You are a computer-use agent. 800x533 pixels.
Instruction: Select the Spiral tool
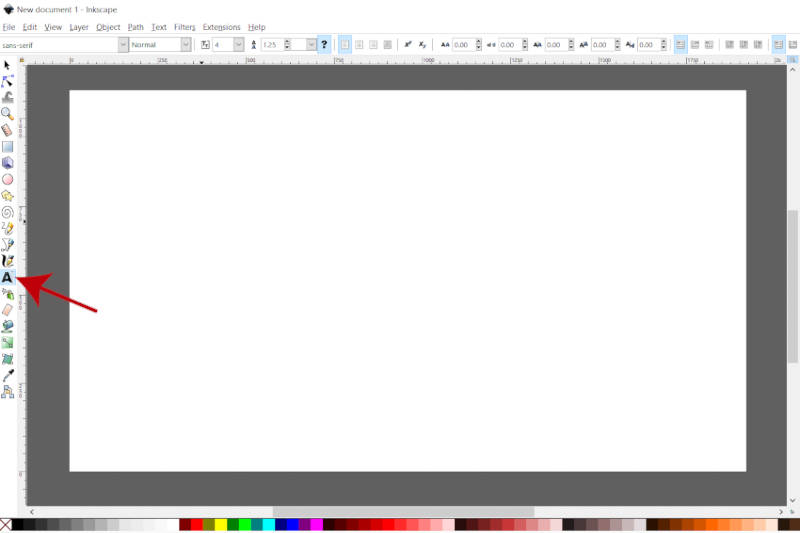click(x=7, y=212)
